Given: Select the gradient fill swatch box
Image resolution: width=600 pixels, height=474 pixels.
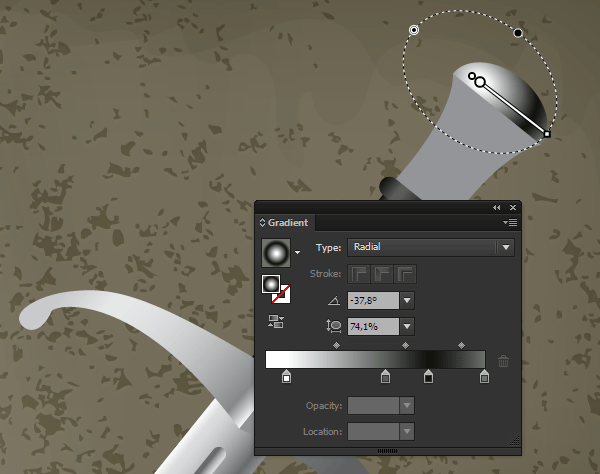Looking at the screenshot, I should point(271,284).
